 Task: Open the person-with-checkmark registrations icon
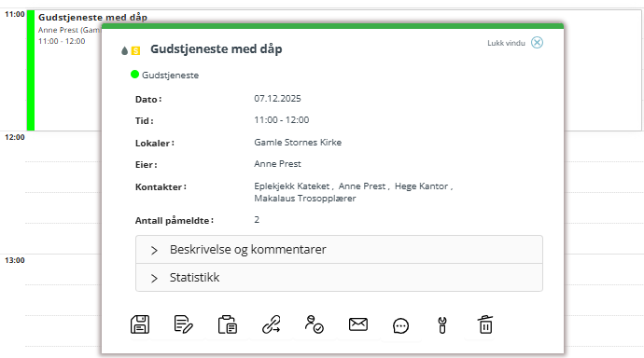(x=315, y=324)
